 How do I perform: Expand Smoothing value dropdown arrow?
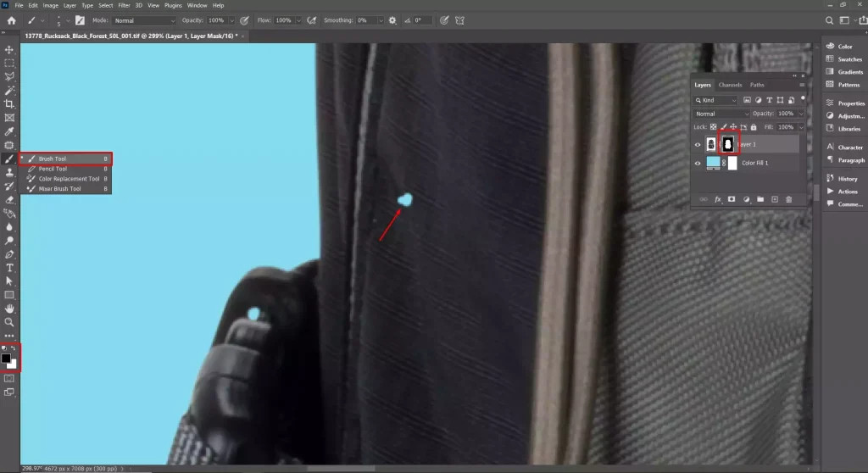click(381, 20)
